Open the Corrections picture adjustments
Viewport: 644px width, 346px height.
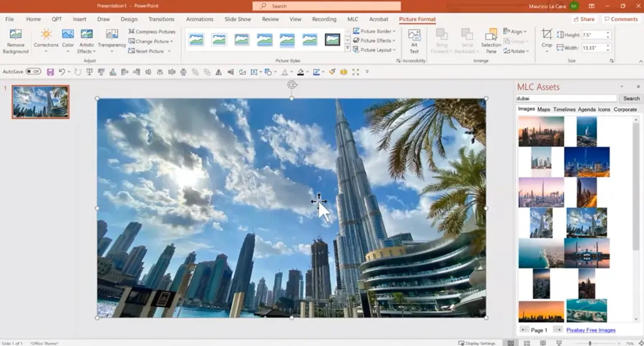tap(45, 40)
